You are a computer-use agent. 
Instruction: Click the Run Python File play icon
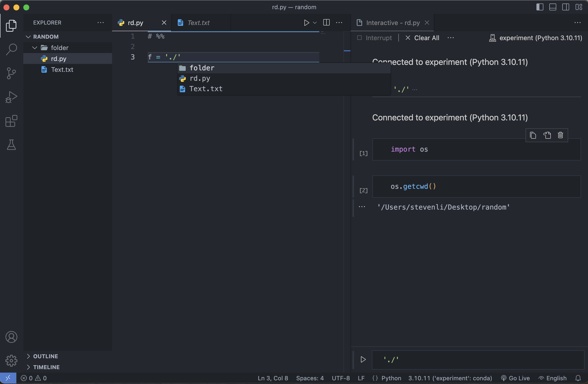click(306, 23)
